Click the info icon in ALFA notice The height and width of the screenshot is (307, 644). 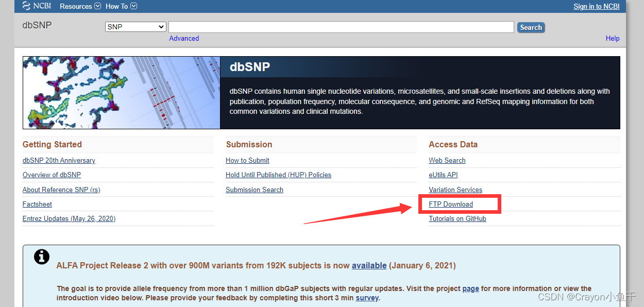(x=42, y=257)
